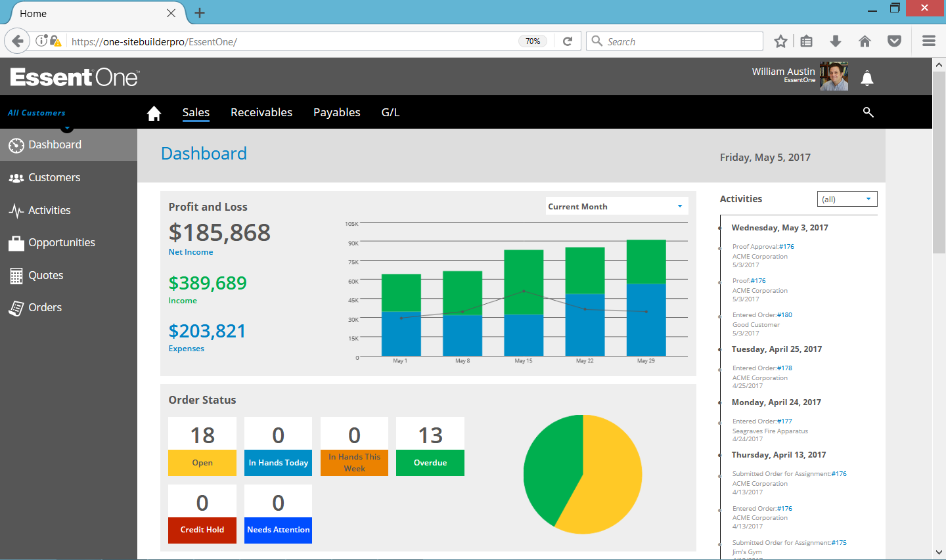Click the Open orders yellow tile
This screenshot has width=946, height=560.
pos(202,446)
